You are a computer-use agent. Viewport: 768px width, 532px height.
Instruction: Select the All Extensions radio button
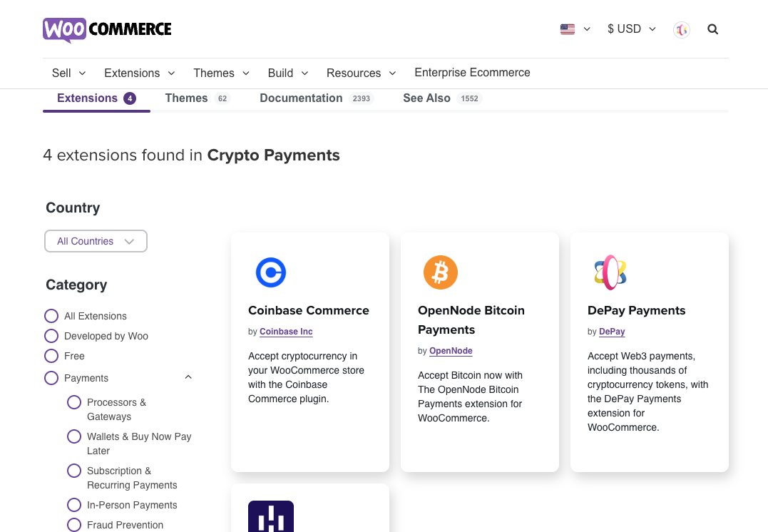(x=51, y=316)
